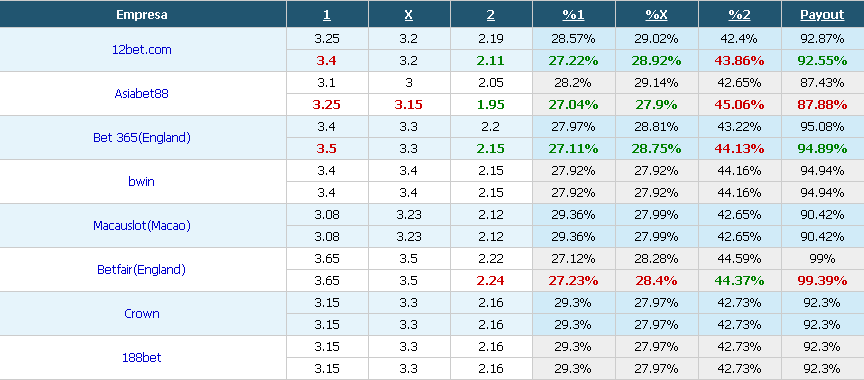Image resolution: width=864 pixels, height=380 pixels.
Task: Open the Betfair(England) link
Action: (142, 269)
